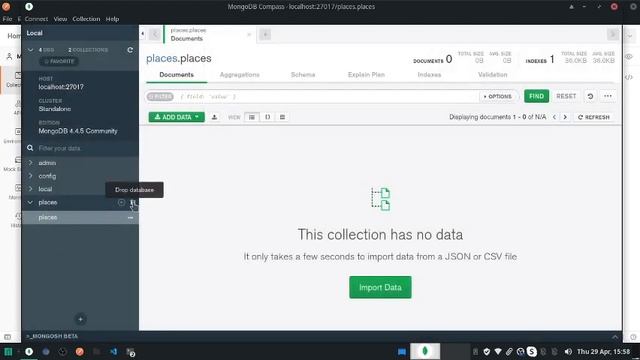This screenshot has height=360, width=640.
Task: Click the network Wi-Fi tray icon
Action: (x=498, y=351)
